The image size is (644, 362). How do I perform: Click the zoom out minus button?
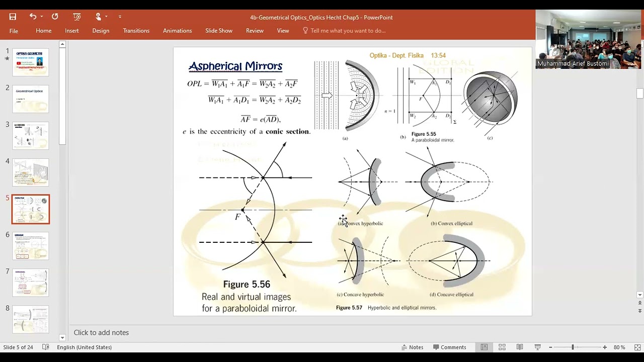[550, 347]
